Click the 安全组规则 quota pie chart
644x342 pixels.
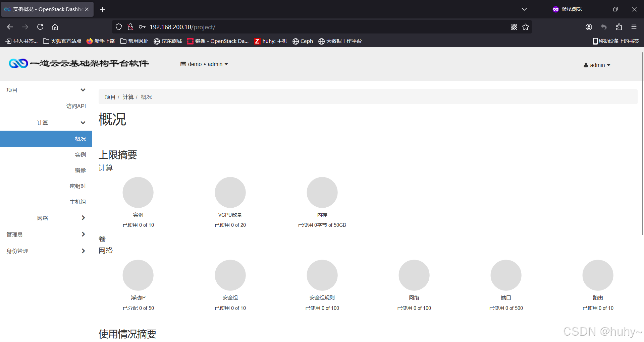[322, 275]
